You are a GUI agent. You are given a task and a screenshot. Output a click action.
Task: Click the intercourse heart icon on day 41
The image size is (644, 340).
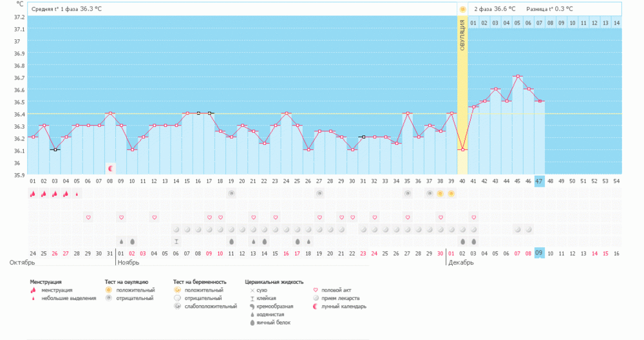point(473,217)
